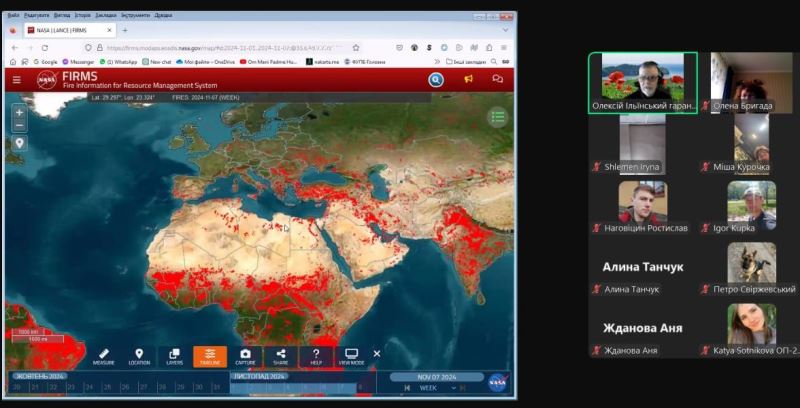
Task: Open the New chat bookmark
Action: [157, 62]
